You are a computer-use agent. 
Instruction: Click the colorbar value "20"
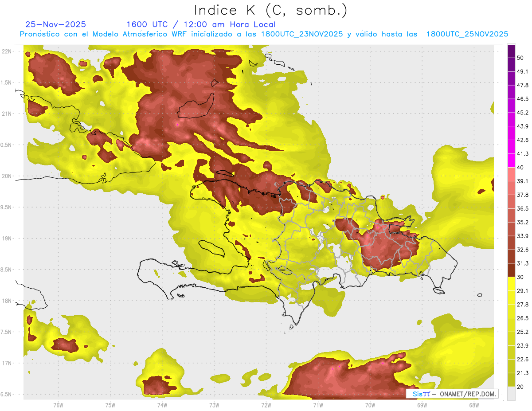[520, 387]
